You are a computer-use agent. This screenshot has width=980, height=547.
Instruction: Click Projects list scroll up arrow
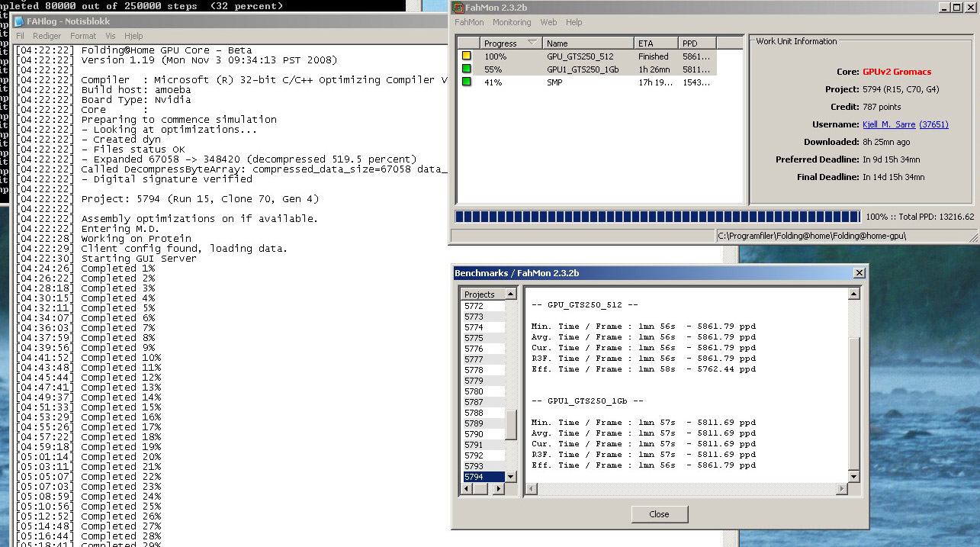511,294
